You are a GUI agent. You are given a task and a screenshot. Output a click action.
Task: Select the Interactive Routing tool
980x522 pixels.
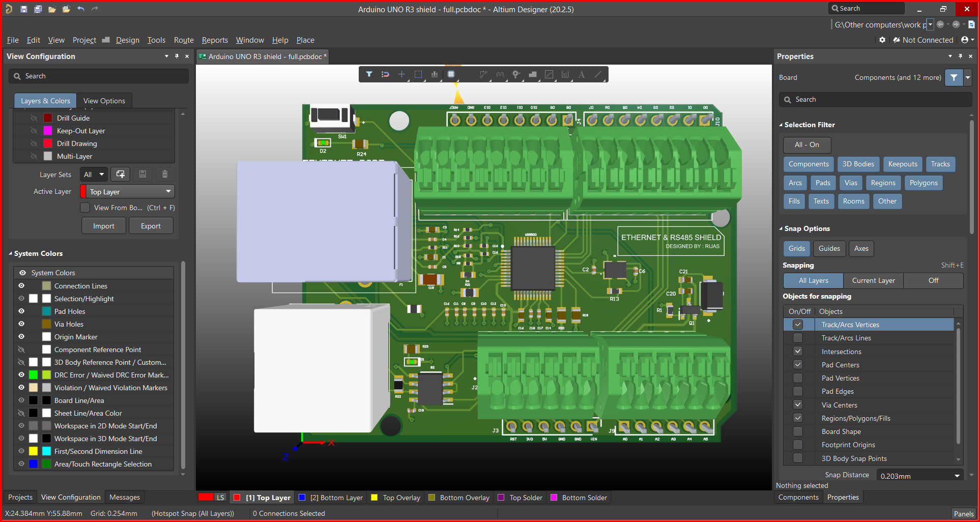483,74
